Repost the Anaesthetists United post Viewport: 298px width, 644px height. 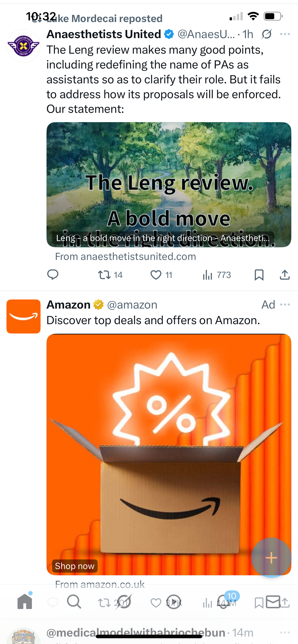[110, 275]
